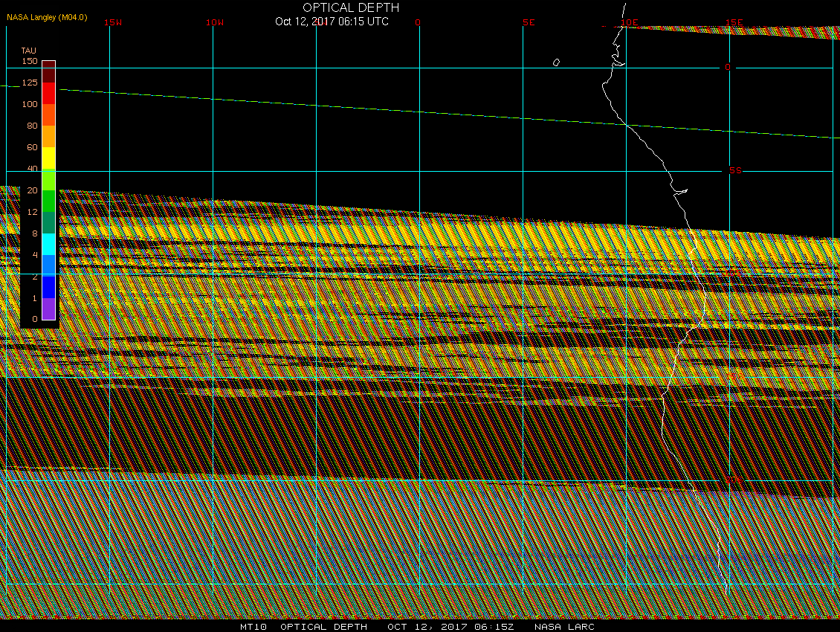The height and width of the screenshot is (632, 840).
Task: Click the TAU heading above the colorbar
Action: tap(28, 51)
